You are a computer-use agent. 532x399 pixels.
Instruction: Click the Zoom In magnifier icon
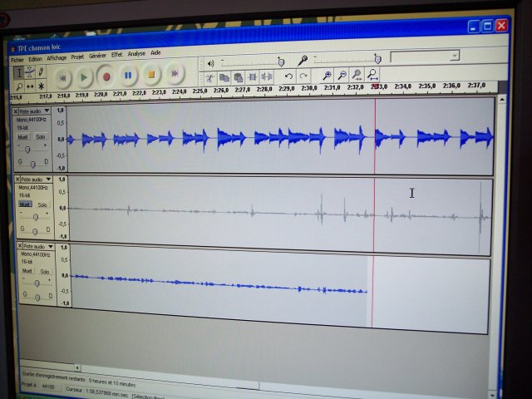[327, 76]
